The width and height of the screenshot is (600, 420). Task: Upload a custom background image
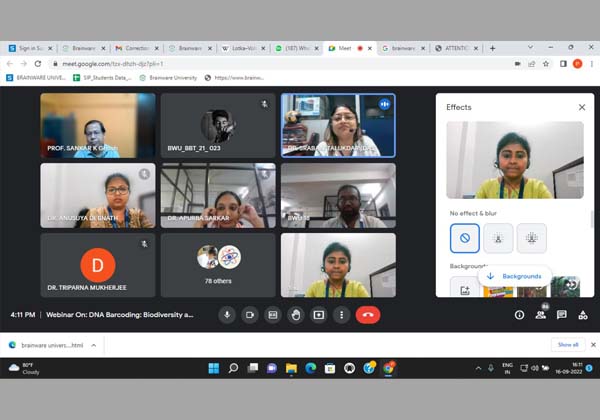point(465,289)
